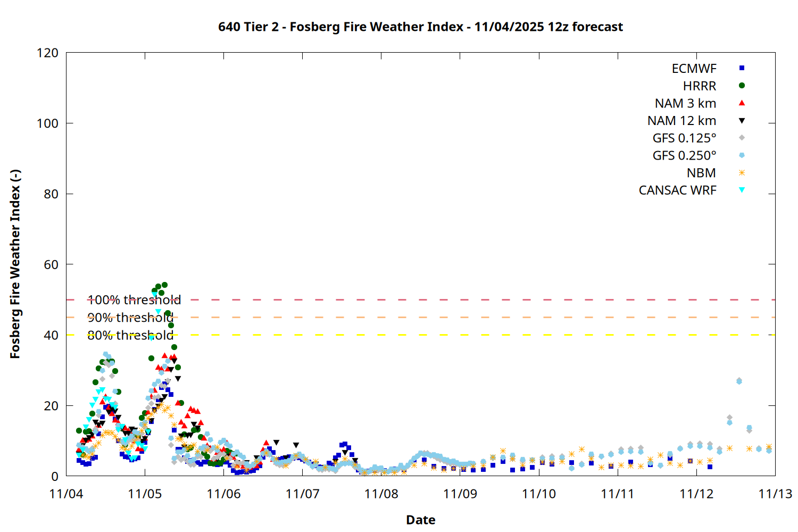Click the "ECMWF" legend text label

coord(694,69)
